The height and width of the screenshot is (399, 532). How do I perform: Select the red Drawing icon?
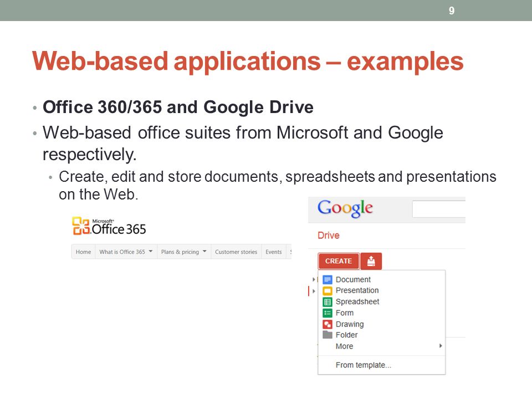click(328, 324)
